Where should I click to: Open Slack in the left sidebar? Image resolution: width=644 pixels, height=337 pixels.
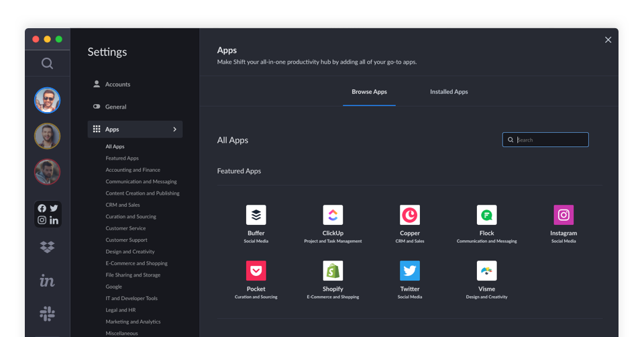47,314
